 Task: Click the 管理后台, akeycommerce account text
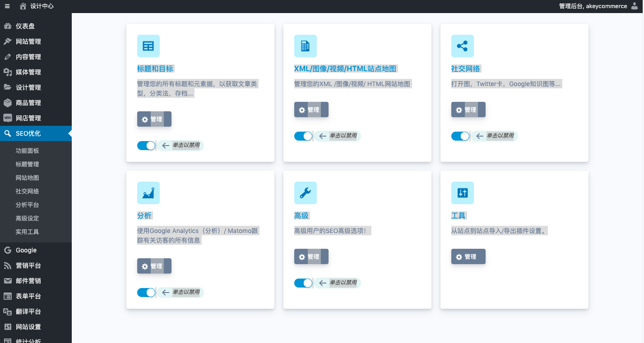(593, 6)
